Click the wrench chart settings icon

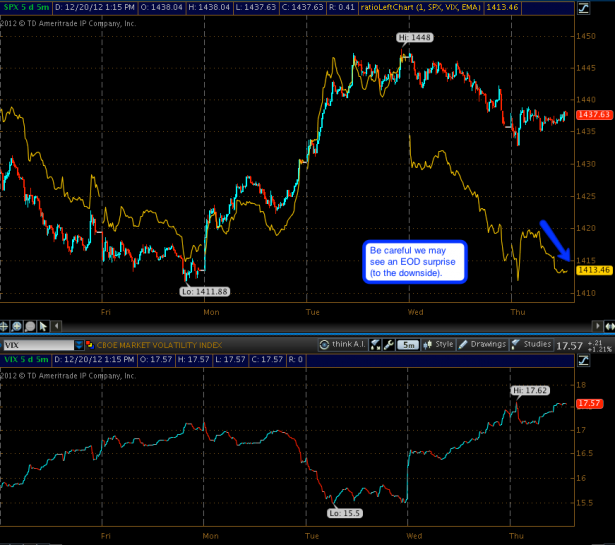pos(389,345)
